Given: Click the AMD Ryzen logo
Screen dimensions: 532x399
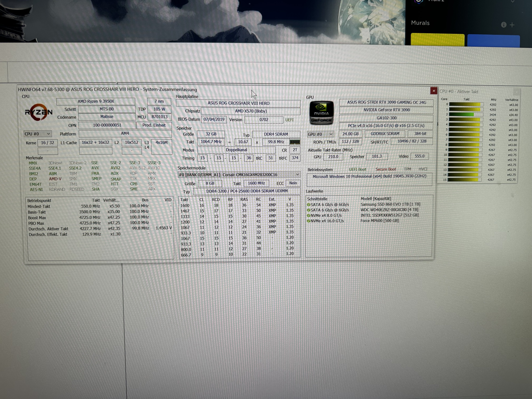Looking at the screenshot, I should [x=39, y=112].
